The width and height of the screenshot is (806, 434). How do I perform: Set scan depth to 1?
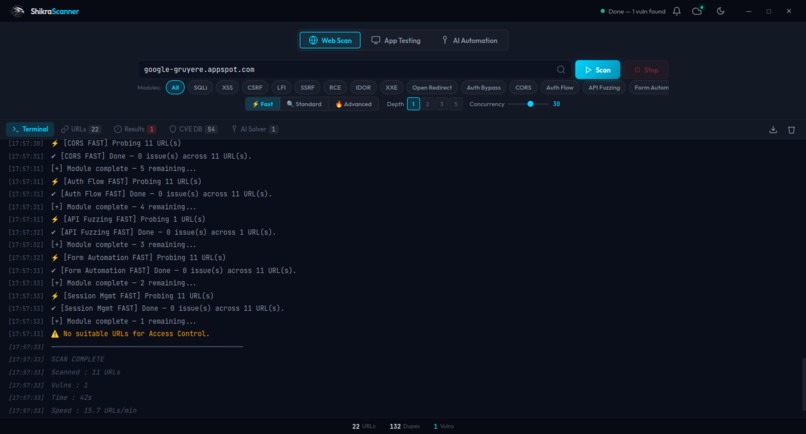(x=413, y=104)
